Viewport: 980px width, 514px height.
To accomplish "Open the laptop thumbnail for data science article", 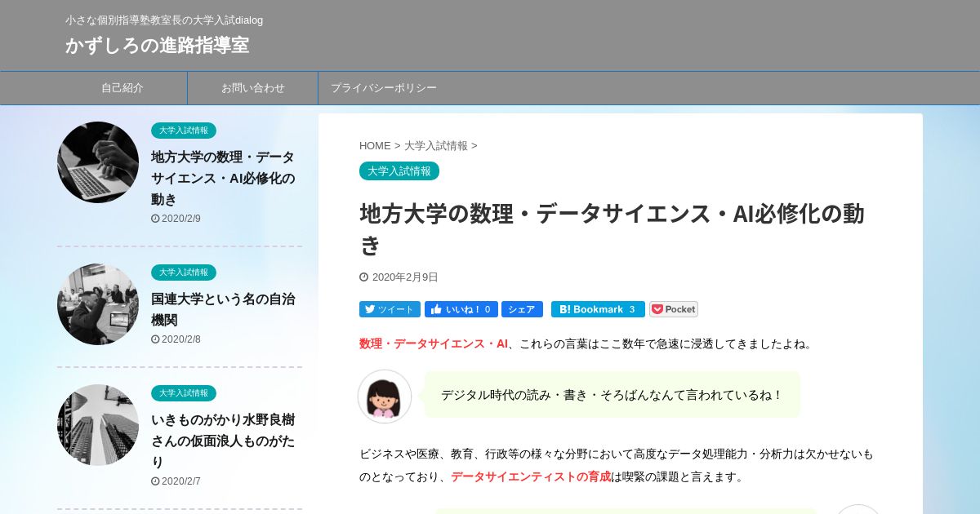I will (98, 162).
